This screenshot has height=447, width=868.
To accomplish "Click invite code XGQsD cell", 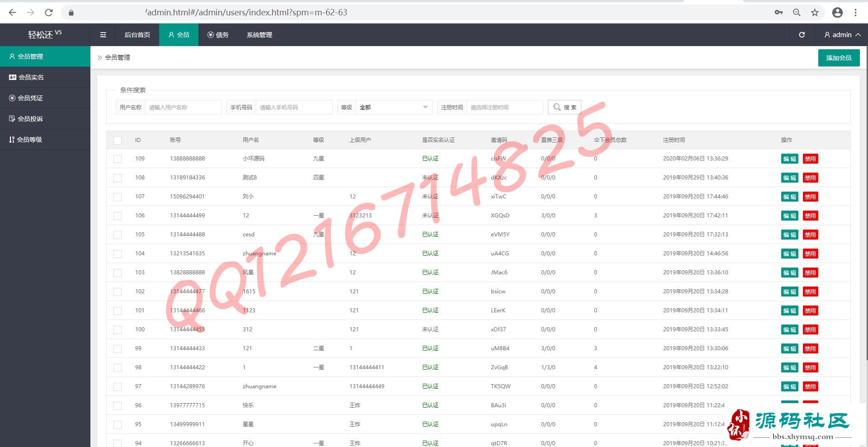I will (500, 216).
